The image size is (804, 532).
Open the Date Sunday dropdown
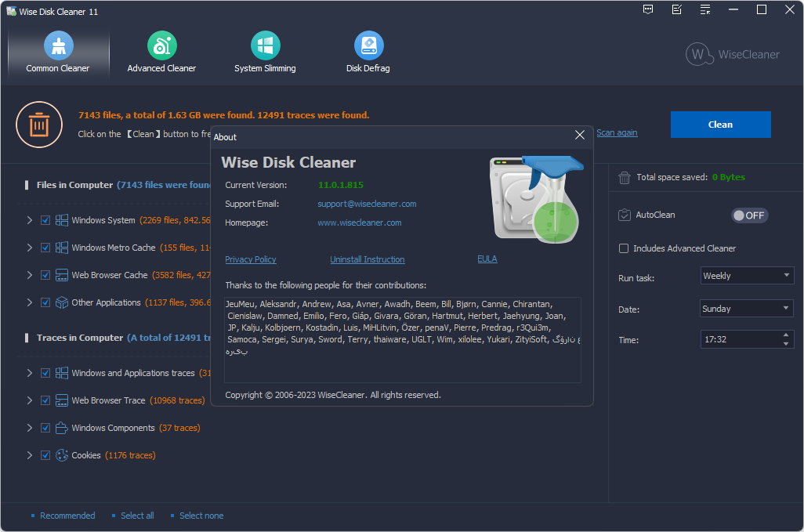tap(747, 309)
